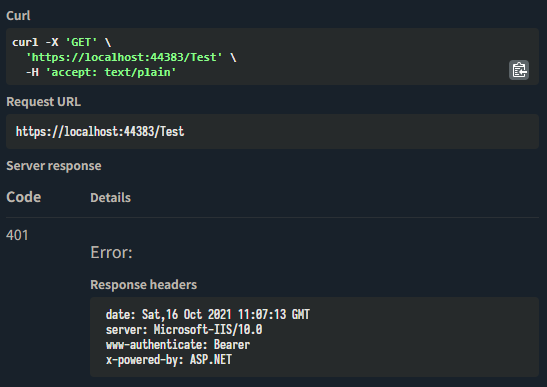Copy the curl command to clipboard
The height and width of the screenshot is (387, 547).
tap(519, 70)
